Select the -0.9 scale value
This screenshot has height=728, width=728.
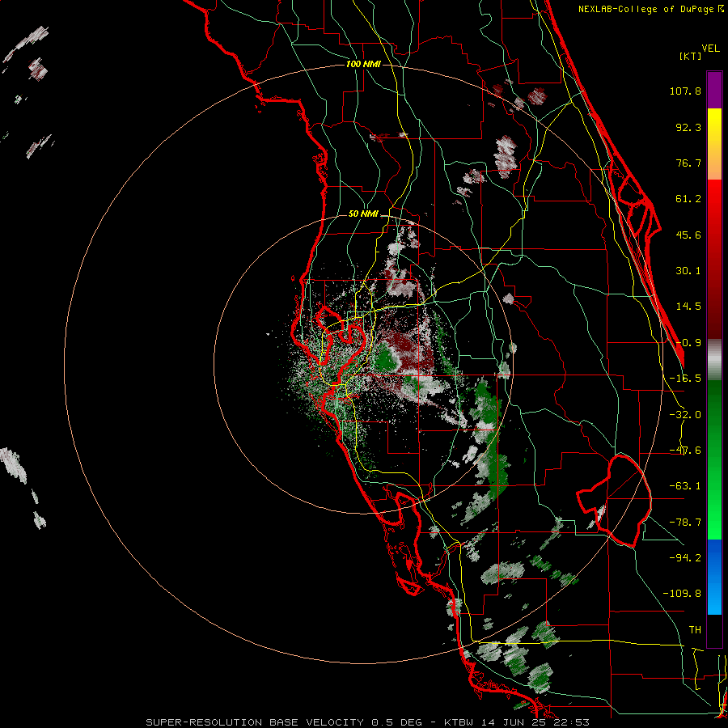(x=688, y=343)
